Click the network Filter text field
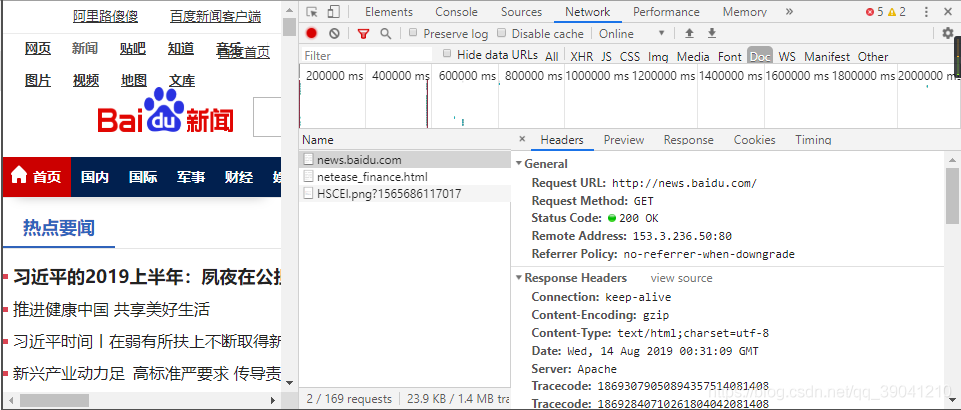 [x=366, y=55]
